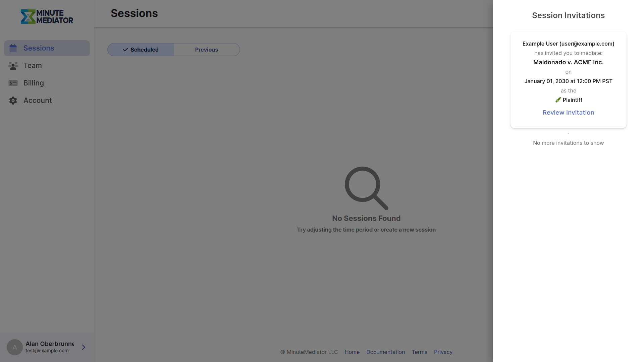Image resolution: width=644 pixels, height=362 pixels.
Task: Switch to Previous sessions
Action: 207,50
